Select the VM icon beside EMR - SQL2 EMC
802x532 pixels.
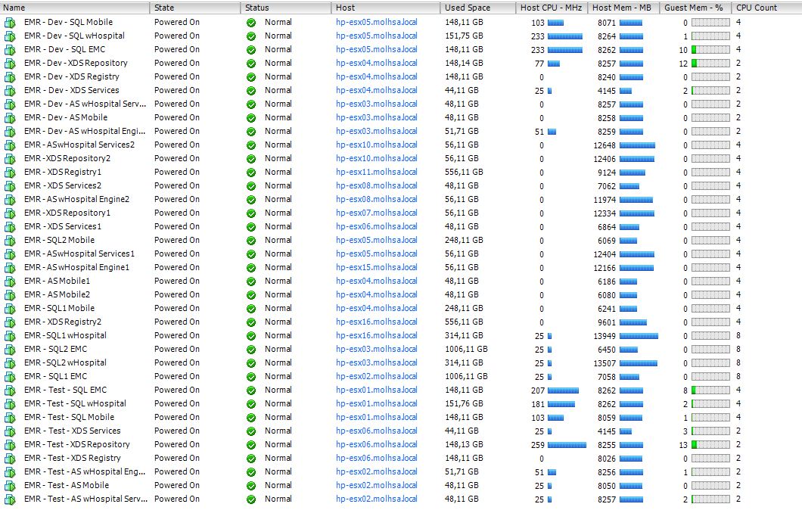pyautogui.click(x=10, y=350)
